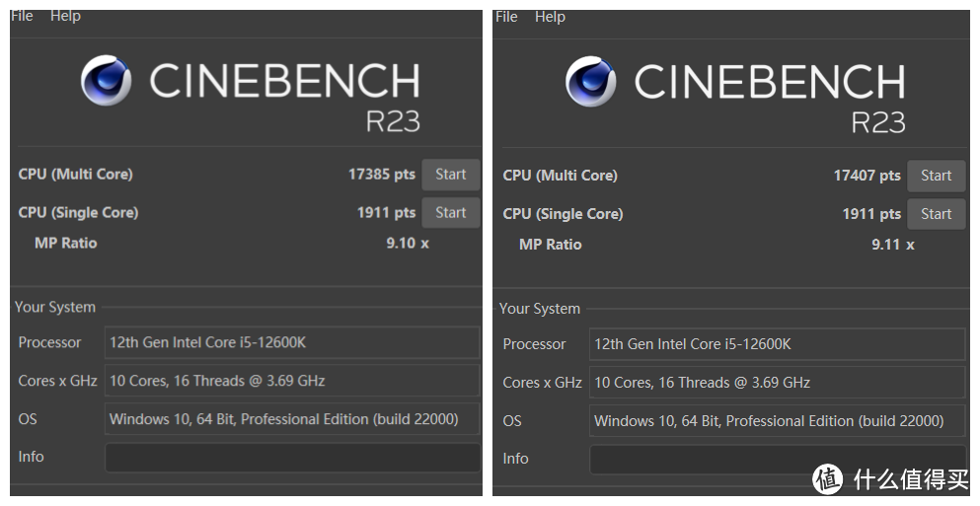Image resolution: width=980 pixels, height=506 pixels.
Task: Open Help menu in right Cinebench window
Action: coord(550,17)
